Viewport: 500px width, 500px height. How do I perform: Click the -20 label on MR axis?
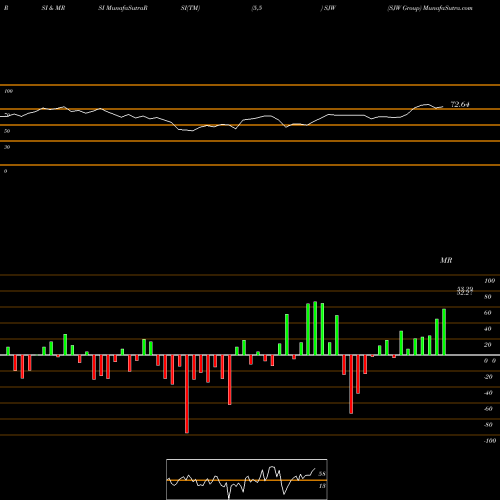tap(488, 377)
